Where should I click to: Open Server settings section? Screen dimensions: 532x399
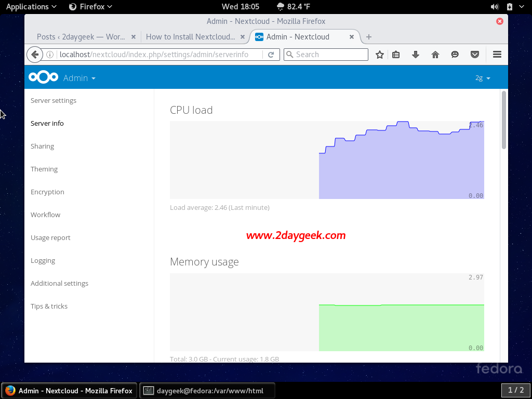point(54,100)
